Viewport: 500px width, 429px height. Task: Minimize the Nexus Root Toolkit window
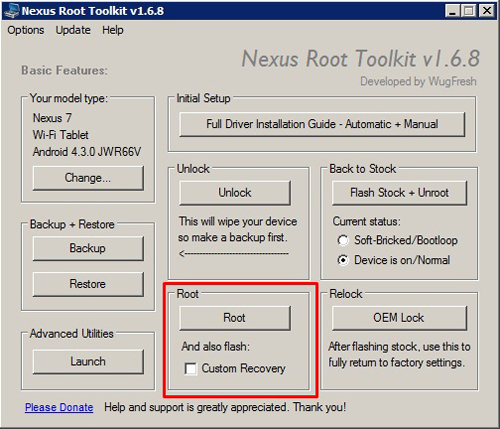tap(452, 11)
